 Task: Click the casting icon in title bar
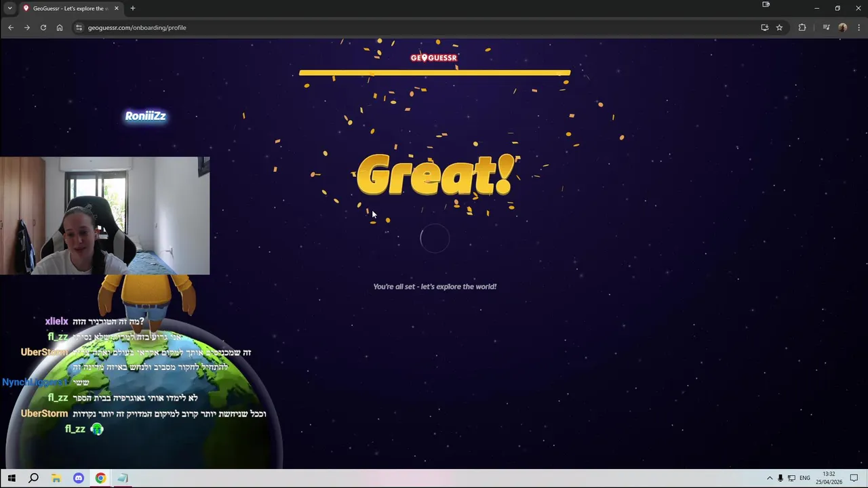(766, 5)
